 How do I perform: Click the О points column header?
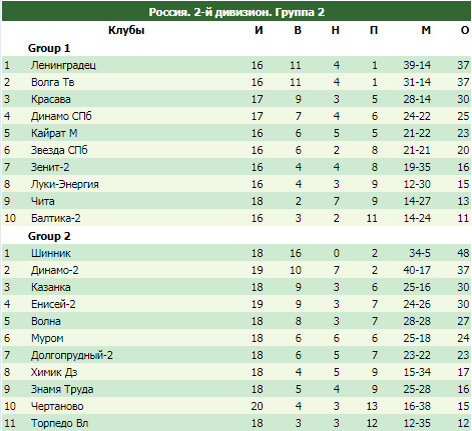pyautogui.click(x=465, y=30)
